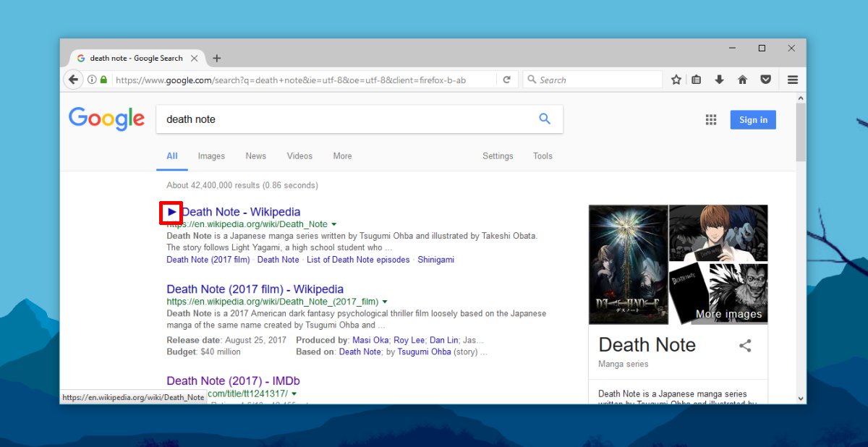Image resolution: width=868 pixels, height=447 pixels.
Task: Open new tab with plus button
Action: pos(217,58)
